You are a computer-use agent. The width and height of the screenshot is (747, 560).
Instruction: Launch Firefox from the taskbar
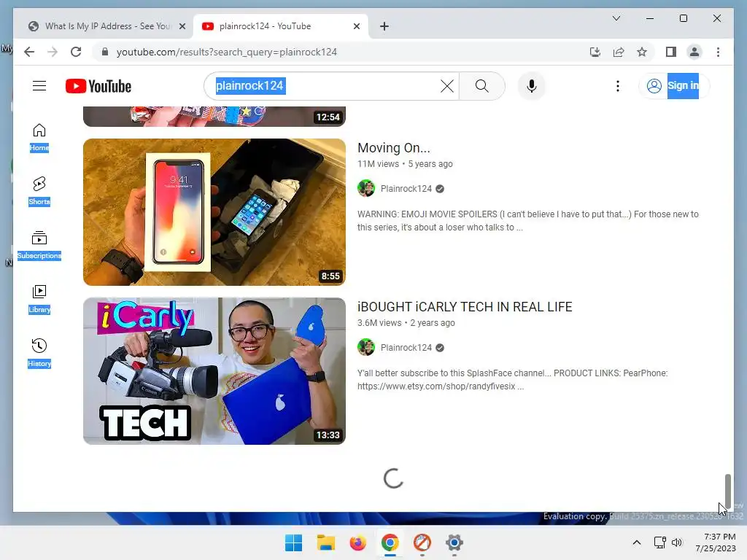[357, 542]
